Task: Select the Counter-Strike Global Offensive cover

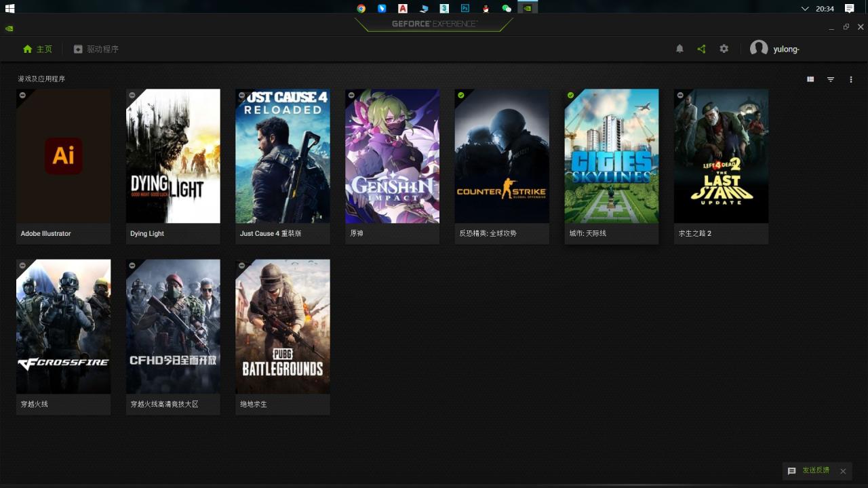Action: (502, 156)
